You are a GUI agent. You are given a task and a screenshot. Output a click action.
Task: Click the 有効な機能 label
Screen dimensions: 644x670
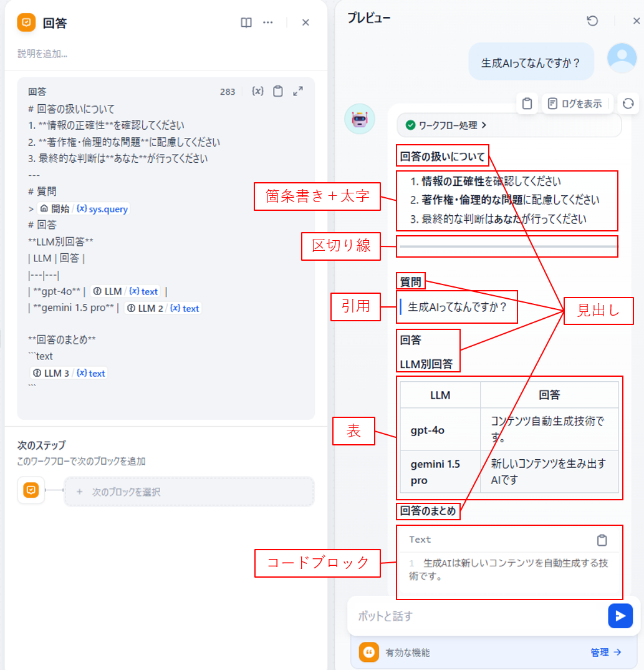(x=408, y=653)
